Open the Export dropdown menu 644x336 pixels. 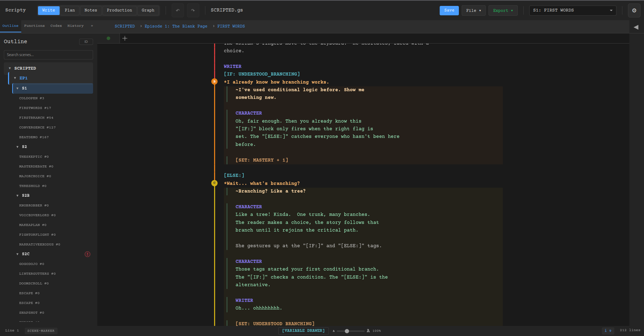click(x=503, y=10)
